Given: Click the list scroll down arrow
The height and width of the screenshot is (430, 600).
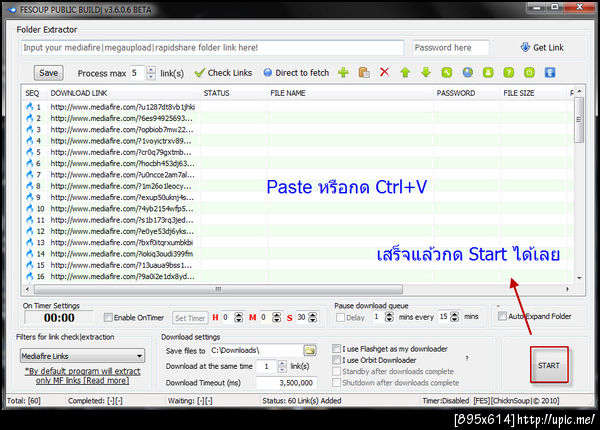Looking at the screenshot, I should 579,278.
